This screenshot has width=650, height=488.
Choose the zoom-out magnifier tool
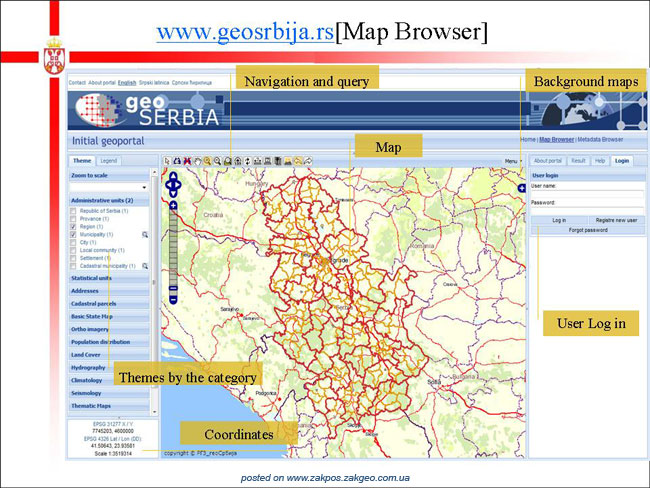(x=217, y=161)
